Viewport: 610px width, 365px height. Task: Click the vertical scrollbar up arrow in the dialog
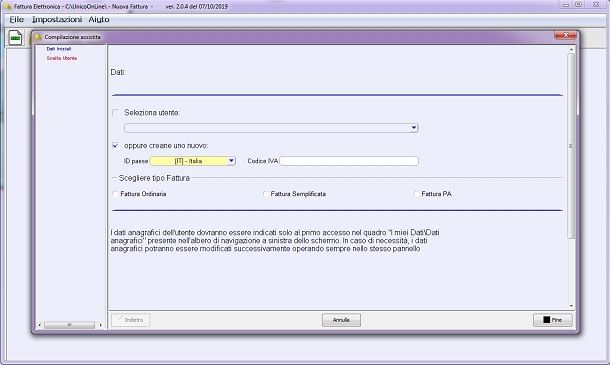click(571, 49)
